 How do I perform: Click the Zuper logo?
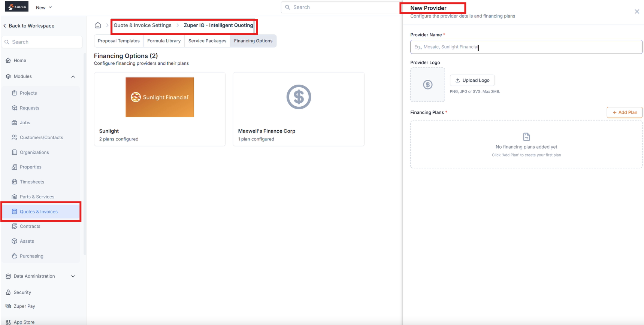(17, 7)
